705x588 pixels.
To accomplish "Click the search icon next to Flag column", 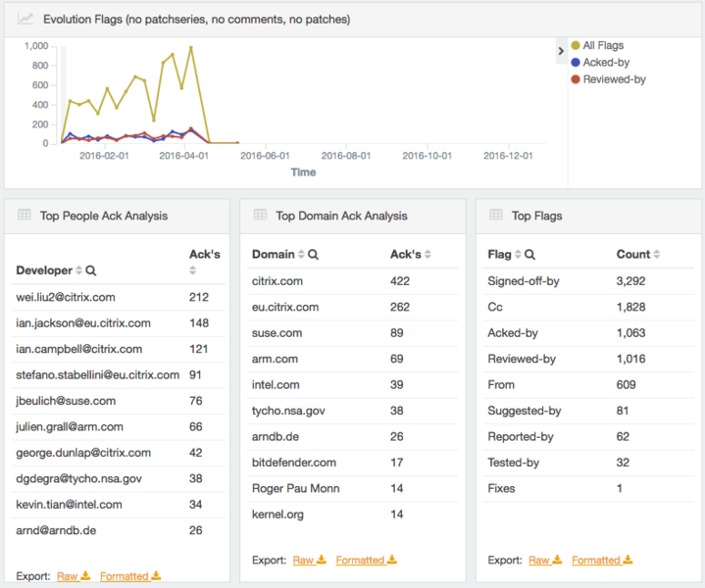I will click(529, 255).
